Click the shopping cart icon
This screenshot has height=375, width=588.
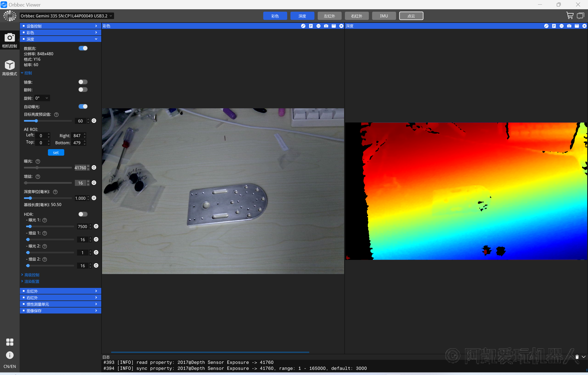tap(569, 16)
